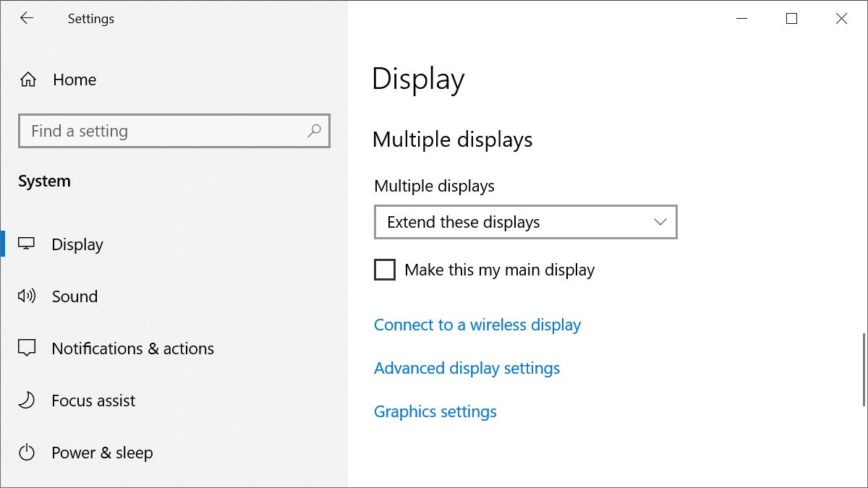This screenshot has height=488, width=868.
Task: Maximize the Settings window
Action: coord(791,19)
